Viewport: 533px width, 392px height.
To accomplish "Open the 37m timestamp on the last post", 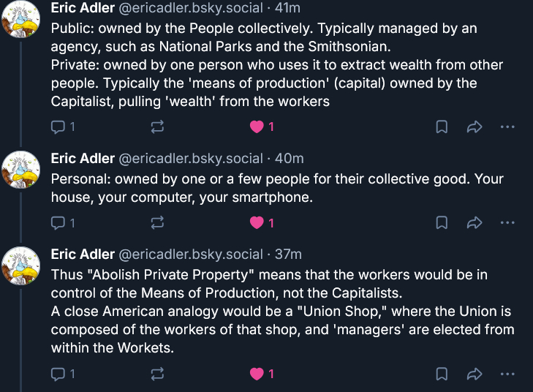I will [288, 255].
